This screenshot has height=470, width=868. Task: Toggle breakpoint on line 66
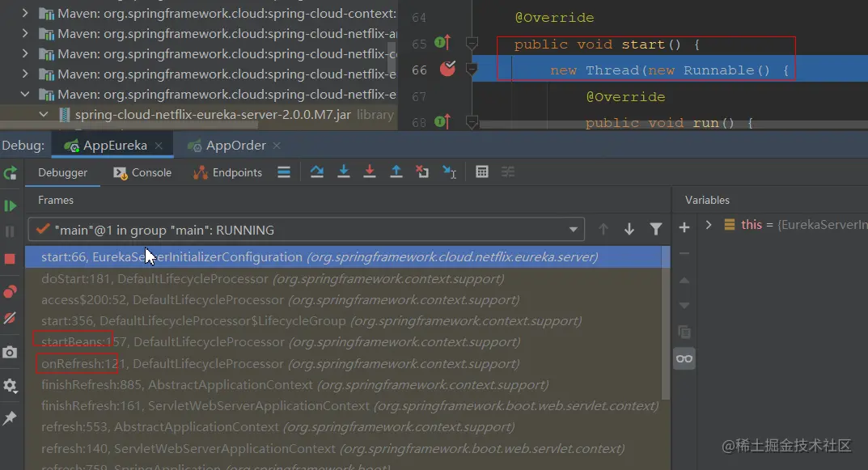447,69
